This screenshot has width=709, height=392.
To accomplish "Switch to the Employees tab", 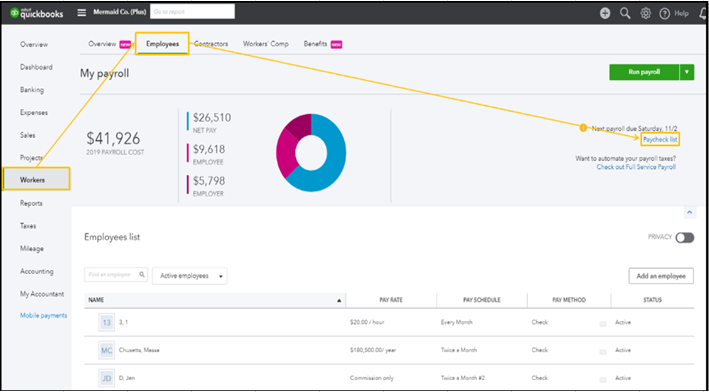I will (x=162, y=44).
